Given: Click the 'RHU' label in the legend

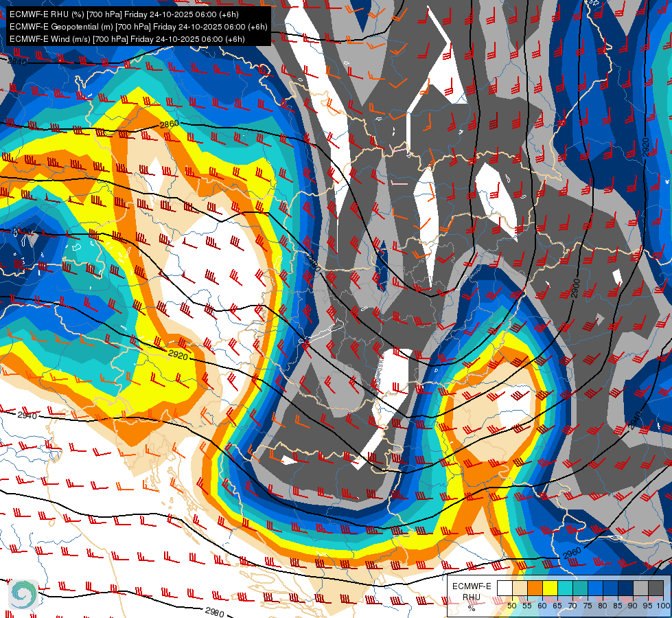Looking at the screenshot, I should tap(472, 597).
